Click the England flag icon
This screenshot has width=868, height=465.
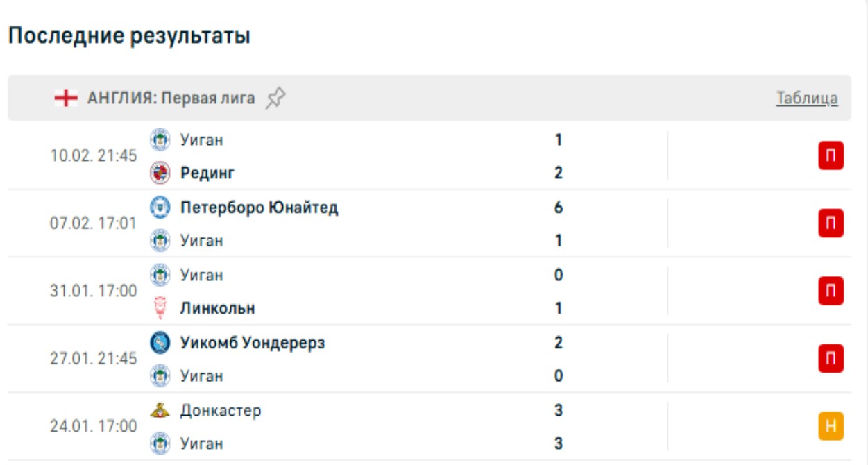pyautogui.click(x=66, y=99)
